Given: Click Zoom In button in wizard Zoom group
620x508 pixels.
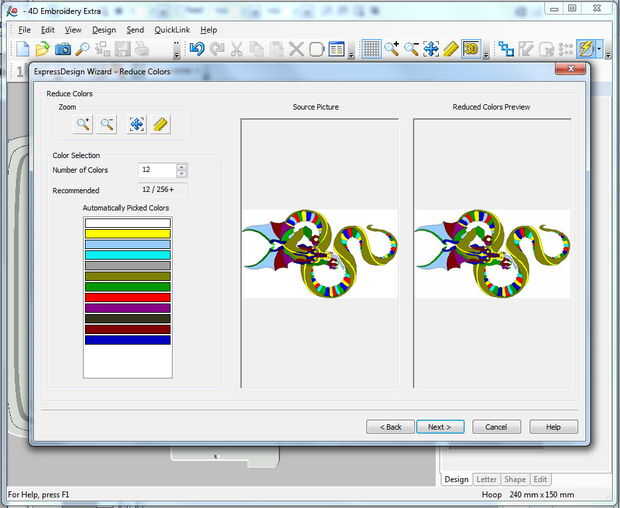Looking at the screenshot, I should [x=83, y=125].
